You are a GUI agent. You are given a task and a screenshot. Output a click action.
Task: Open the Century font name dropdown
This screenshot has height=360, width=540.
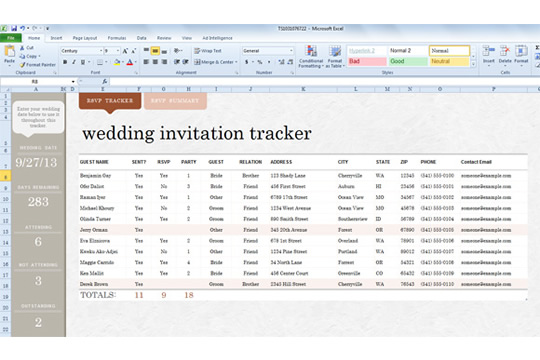click(101, 51)
